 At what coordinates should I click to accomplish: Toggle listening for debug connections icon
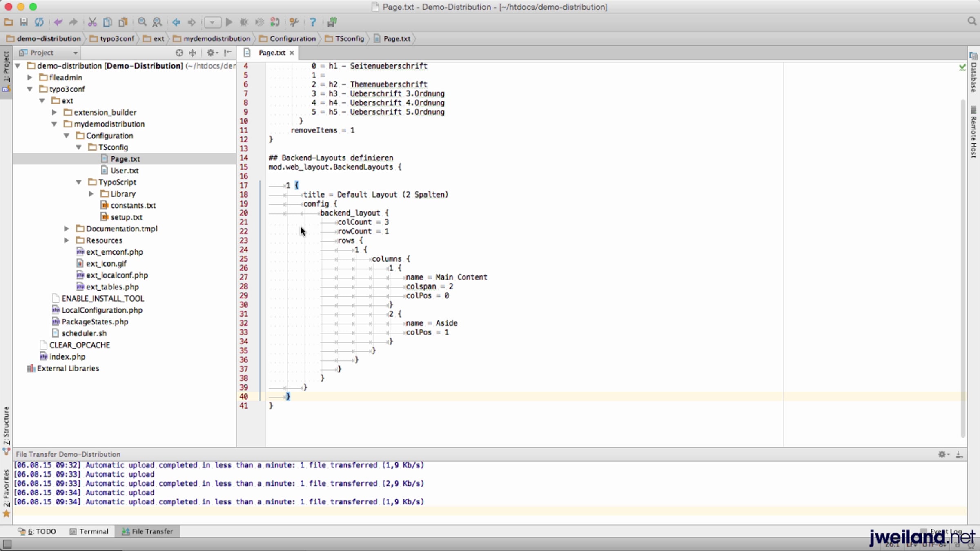tap(275, 22)
